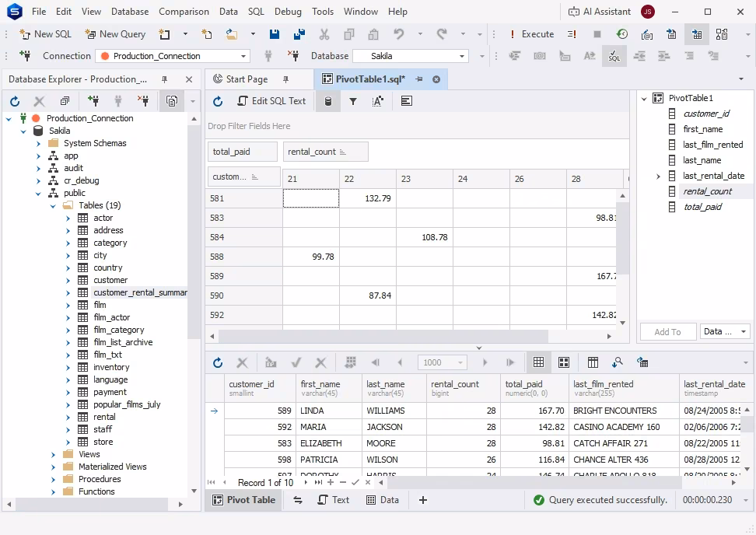Click the New Query toolbar button

pyautogui.click(x=115, y=34)
